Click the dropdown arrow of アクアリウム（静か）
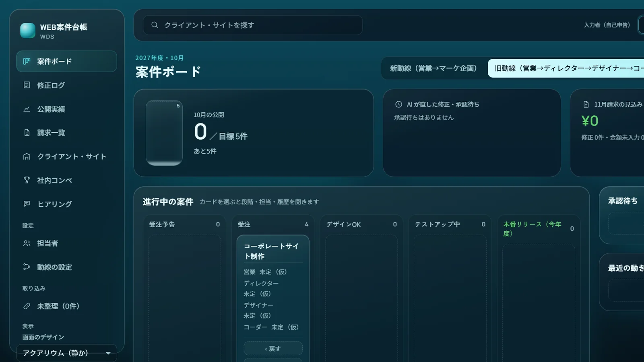Image resolution: width=644 pixels, height=362 pixels. 108,353
